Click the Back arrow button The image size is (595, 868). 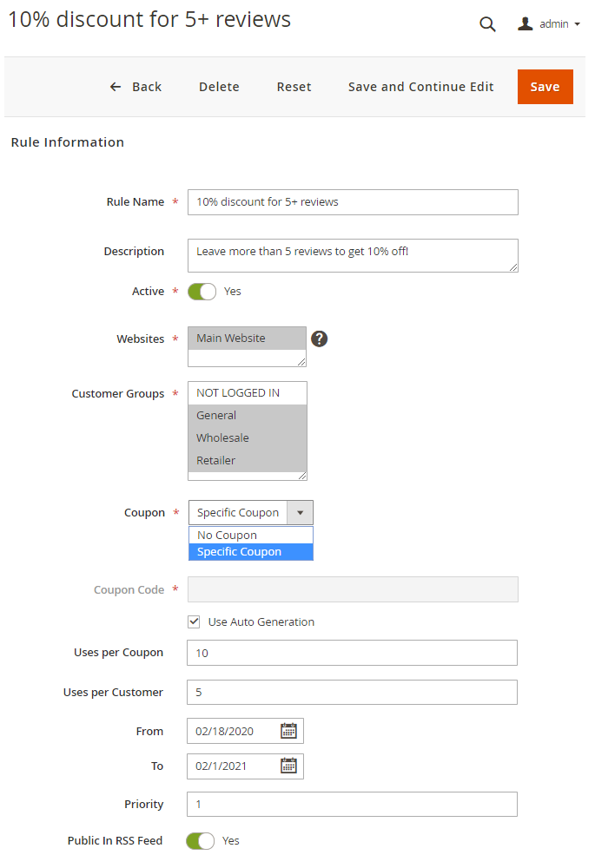click(x=136, y=87)
